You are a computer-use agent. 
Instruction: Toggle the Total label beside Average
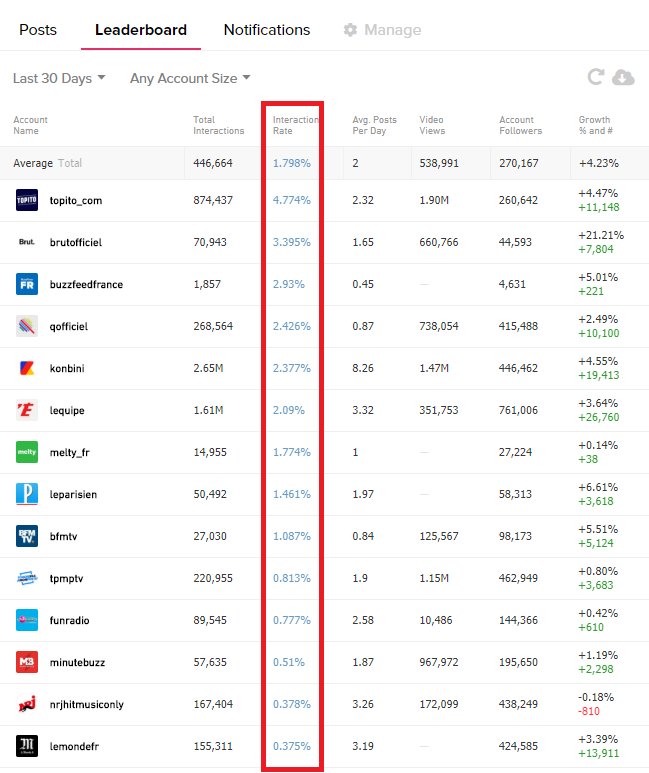coord(70,163)
